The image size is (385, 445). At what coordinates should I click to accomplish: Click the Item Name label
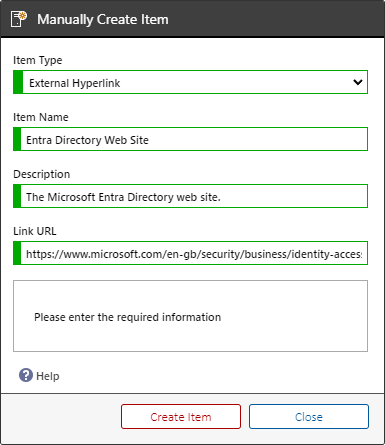[x=41, y=117]
